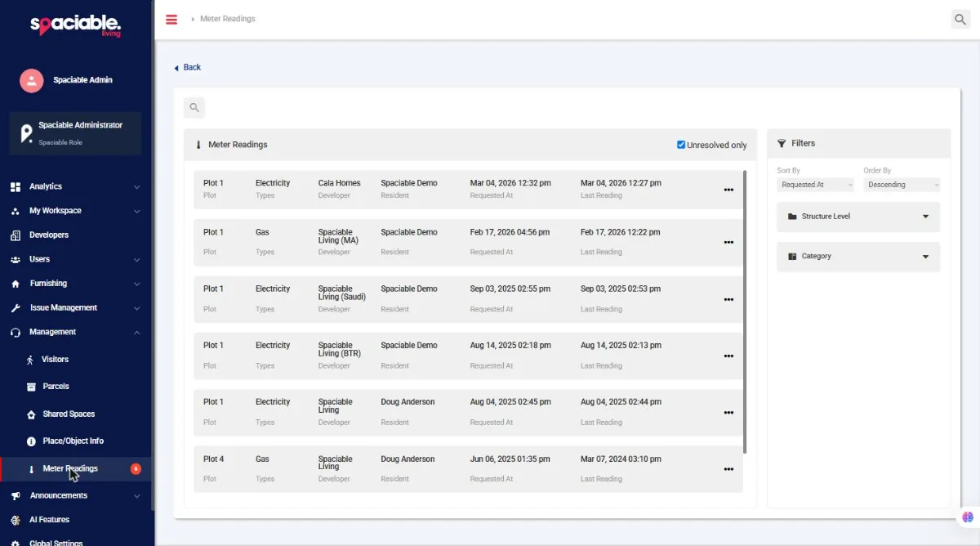Image resolution: width=980 pixels, height=546 pixels.
Task: Open options for Sep 03, 2025 reading
Action: [x=728, y=299]
